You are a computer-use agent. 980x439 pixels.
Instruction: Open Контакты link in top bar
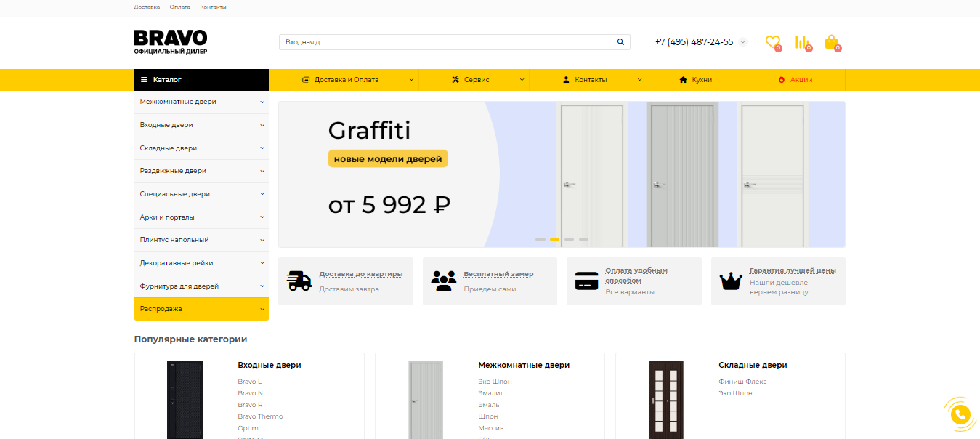[x=213, y=7]
